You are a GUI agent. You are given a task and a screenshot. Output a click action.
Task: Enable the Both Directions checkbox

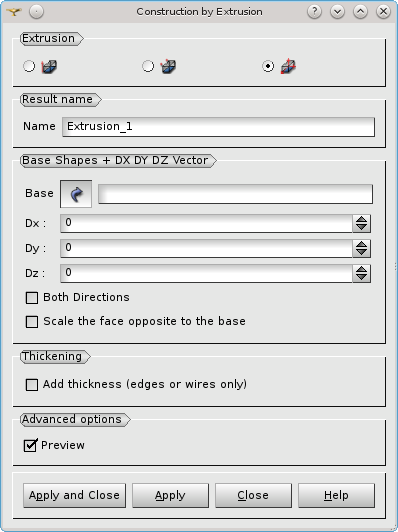(32, 298)
